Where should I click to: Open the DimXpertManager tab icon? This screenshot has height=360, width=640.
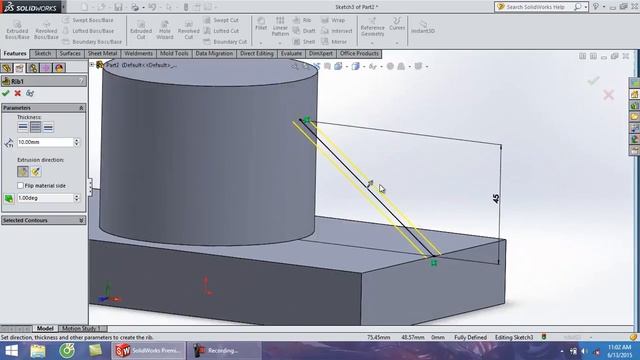coord(46,68)
